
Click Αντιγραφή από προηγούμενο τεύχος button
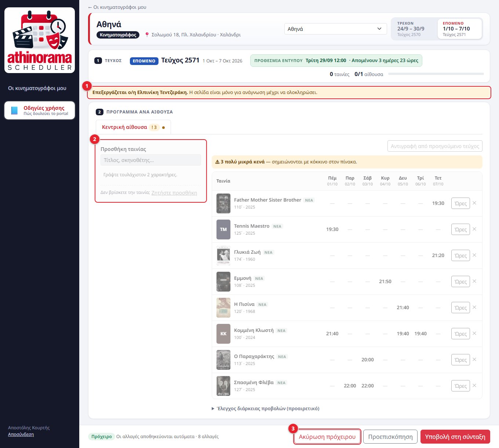[435, 146]
